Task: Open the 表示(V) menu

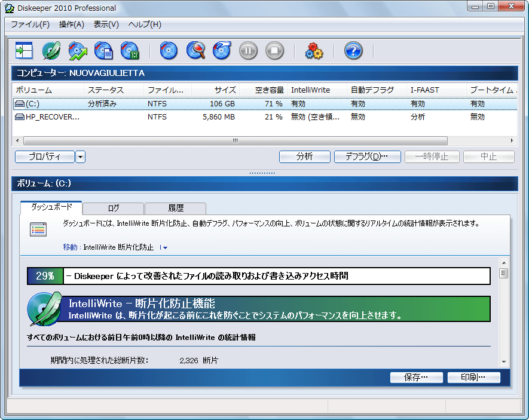Action: (106, 24)
